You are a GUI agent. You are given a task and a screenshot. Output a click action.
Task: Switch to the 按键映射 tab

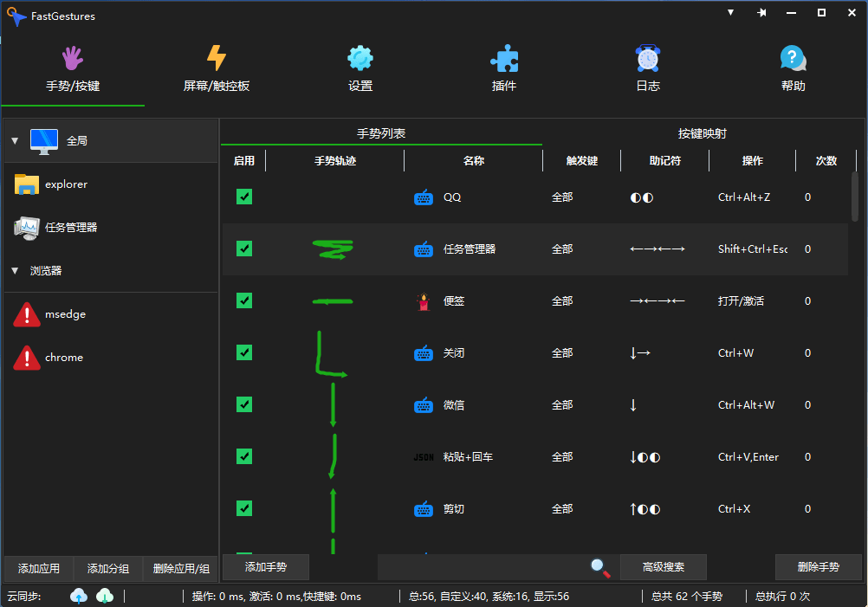tap(702, 134)
